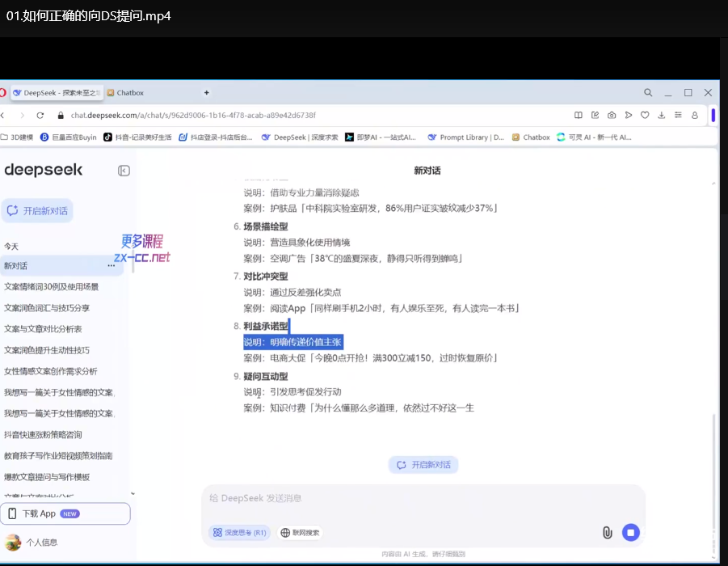
Task: Open the 即梦AI bookmark
Action: click(381, 137)
